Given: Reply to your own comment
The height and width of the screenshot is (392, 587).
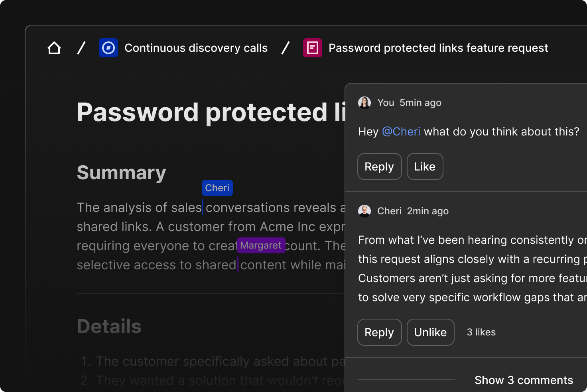Looking at the screenshot, I should [379, 167].
